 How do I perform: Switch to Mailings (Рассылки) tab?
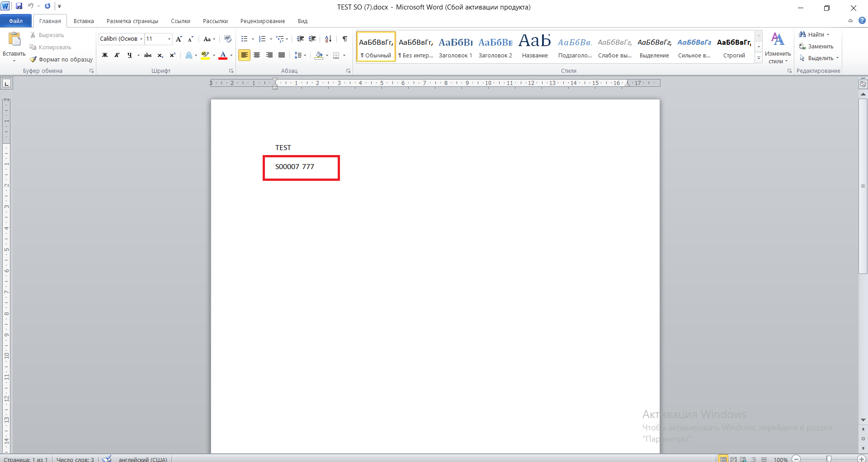coord(215,21)
